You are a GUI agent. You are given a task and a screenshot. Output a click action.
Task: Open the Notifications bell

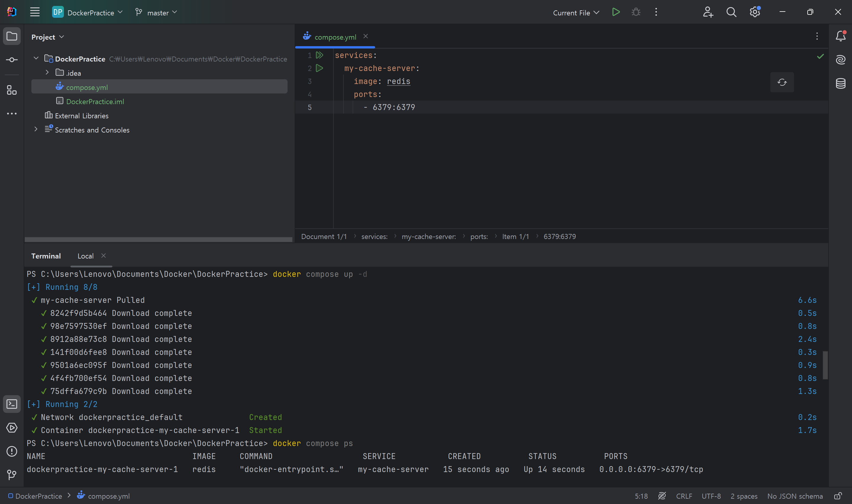click(x=840, y=36)
